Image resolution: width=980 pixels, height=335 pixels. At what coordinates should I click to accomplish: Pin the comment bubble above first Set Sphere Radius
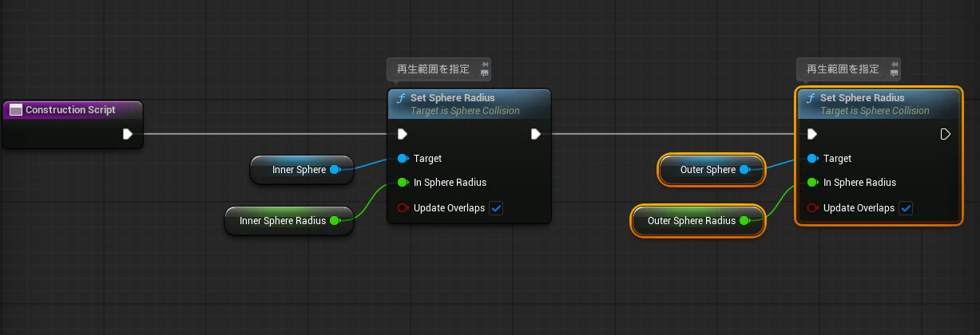coord(486,64)
